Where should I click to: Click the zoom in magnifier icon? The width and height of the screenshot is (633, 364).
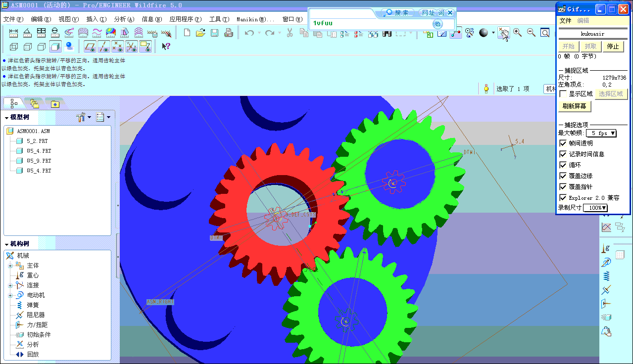(517, 33)
